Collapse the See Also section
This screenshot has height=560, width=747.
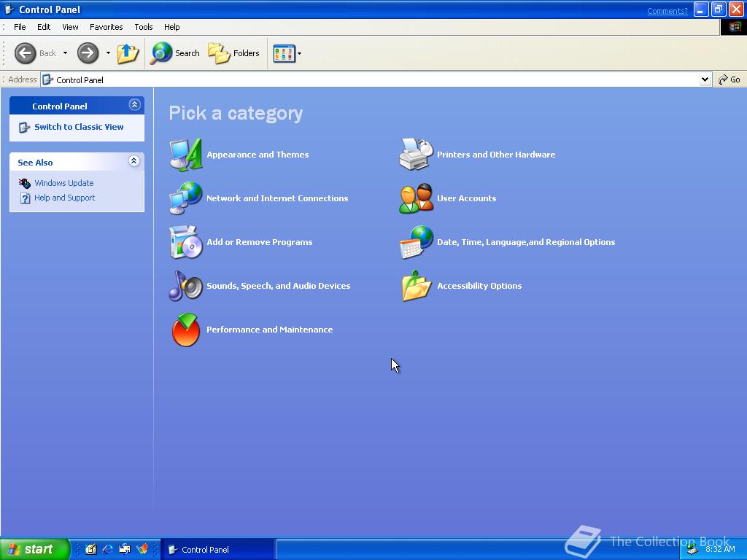click(134, 161)
